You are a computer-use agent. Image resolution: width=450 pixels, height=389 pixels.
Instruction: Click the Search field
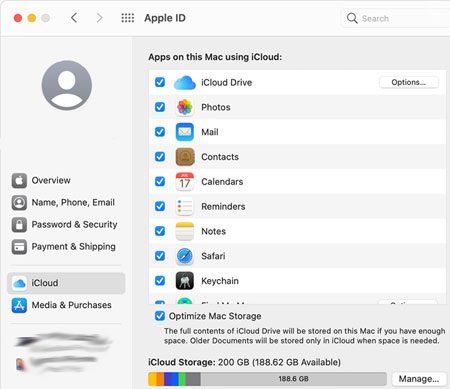(396, 18)
